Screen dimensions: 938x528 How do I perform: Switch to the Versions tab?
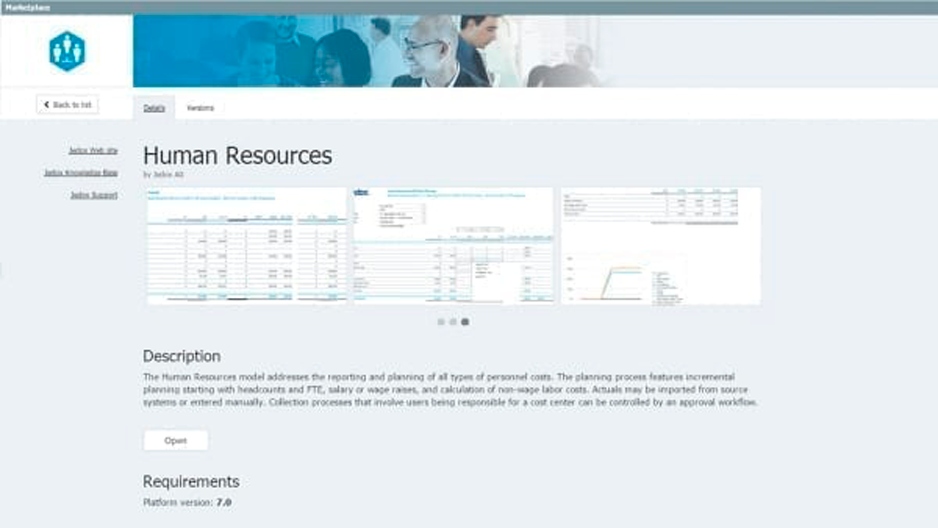click(201, 108)
